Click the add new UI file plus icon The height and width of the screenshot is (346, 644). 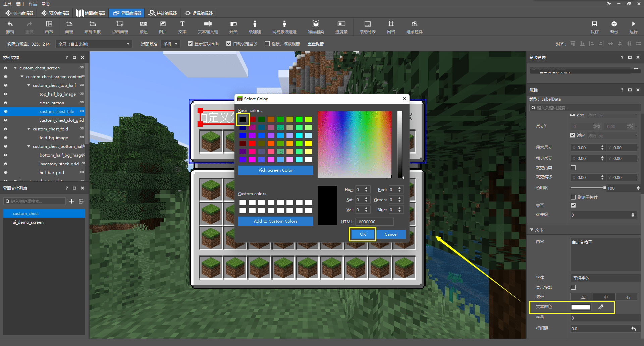pos(71,201)
